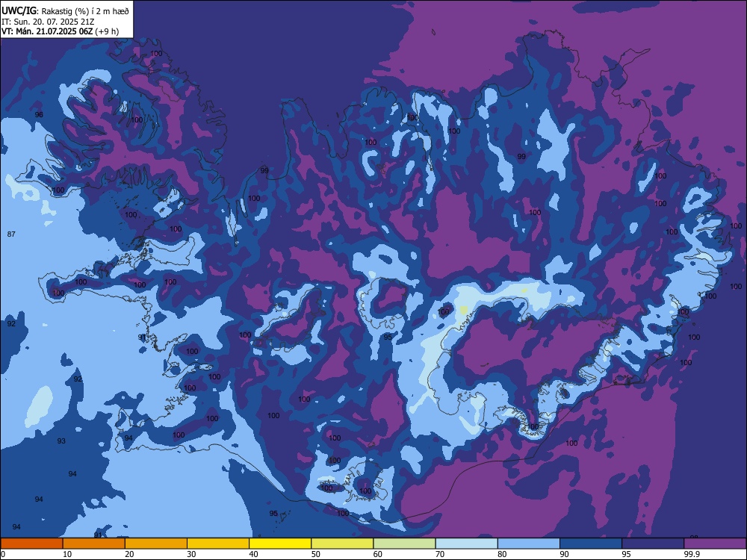Click the '10' legend tick label
Image resolution: width=747 pixels, height=560 pixels.
click(x=67, y=554)
